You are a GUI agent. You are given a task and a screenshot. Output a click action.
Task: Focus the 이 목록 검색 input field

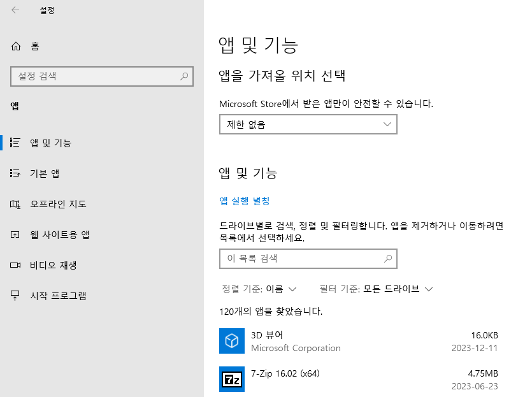click(308, 259)
